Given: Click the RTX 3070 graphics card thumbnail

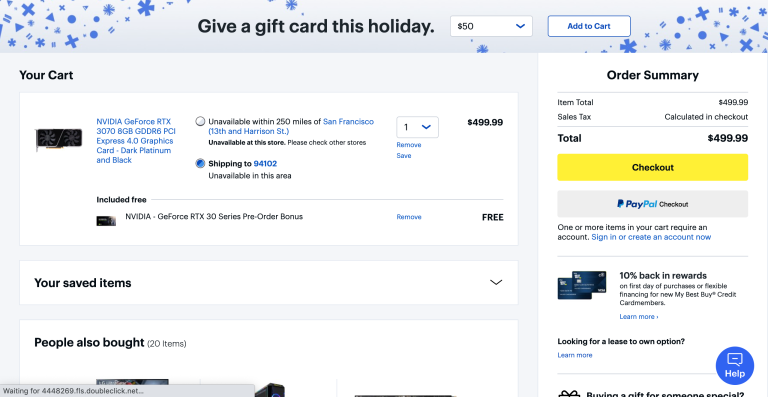Looking at the screenshot, I should [58, 140].
